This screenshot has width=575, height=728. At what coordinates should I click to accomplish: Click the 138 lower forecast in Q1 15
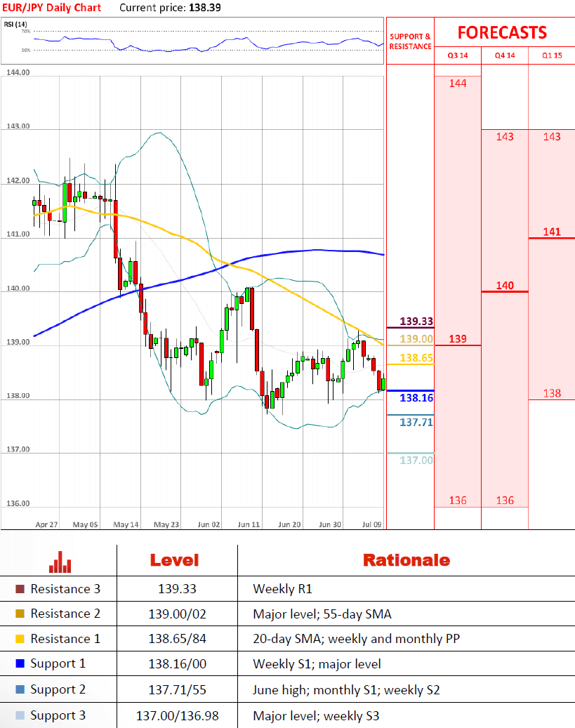pyautogui.click(x=552, y=393)
